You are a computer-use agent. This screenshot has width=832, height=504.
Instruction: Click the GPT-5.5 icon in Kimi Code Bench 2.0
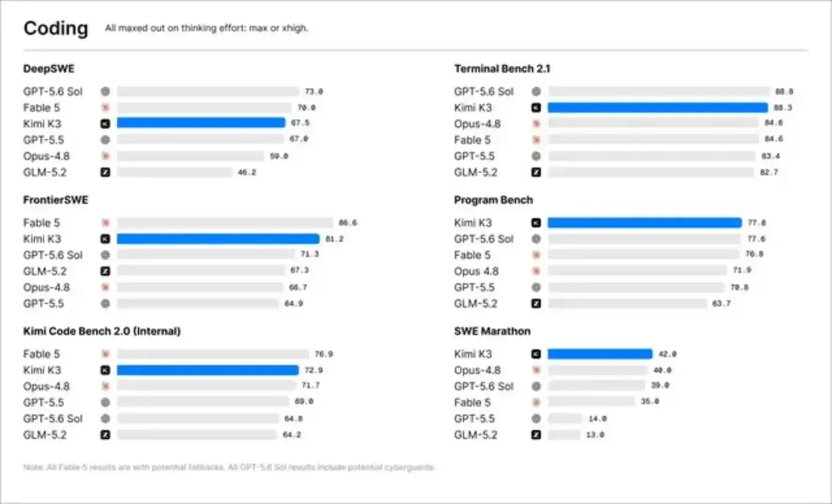tap(105, 402)
